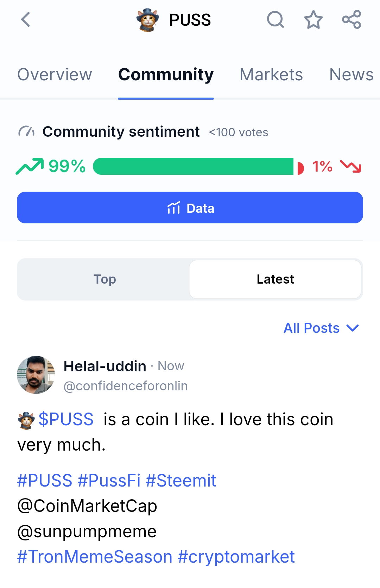Add PUSS to watchlist via star icon
380x588 pixels.
click(x=313, y=19)
